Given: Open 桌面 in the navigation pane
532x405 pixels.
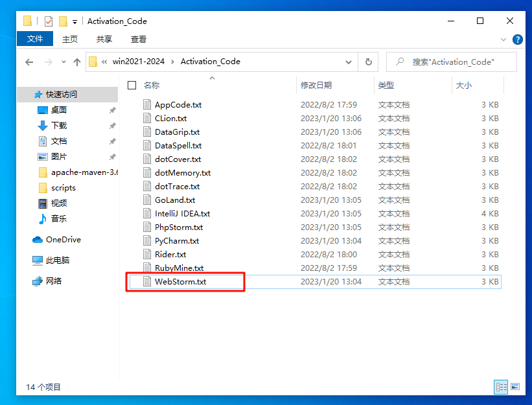Looking at the screenshot, I should coord(59,110).
